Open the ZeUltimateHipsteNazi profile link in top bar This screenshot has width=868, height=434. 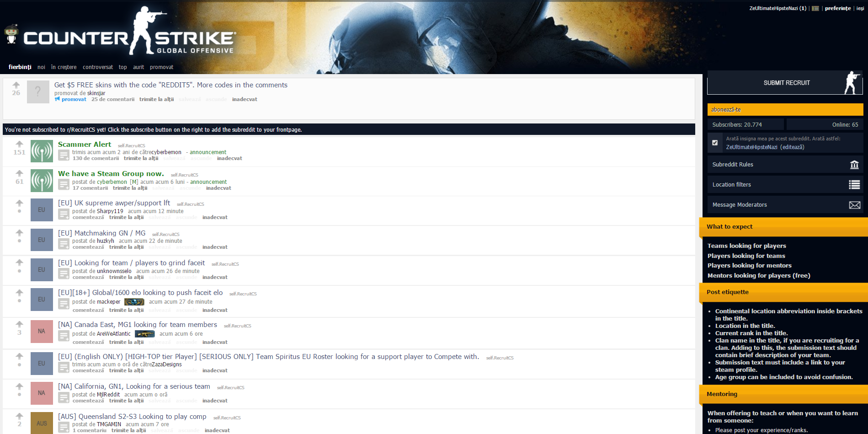[773, 8]
